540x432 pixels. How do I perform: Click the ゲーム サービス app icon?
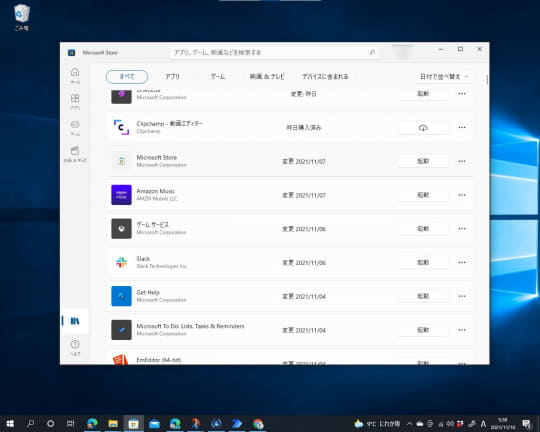(x=121, y=229)
